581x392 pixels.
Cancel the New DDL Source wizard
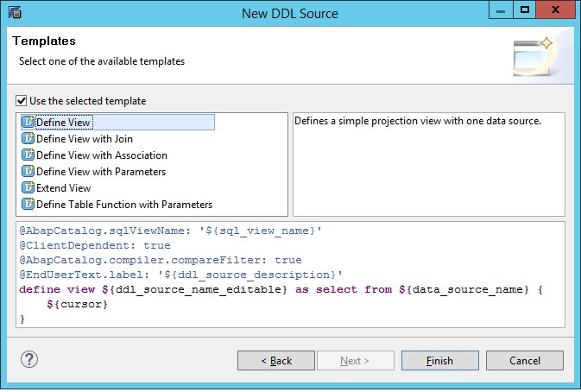525,361
